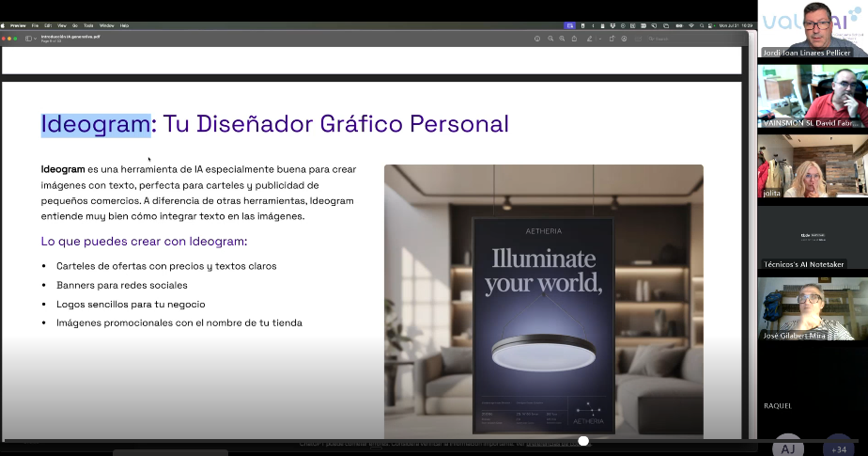Click bullet Logos sencillos para tu negocio

click(131, 305)
